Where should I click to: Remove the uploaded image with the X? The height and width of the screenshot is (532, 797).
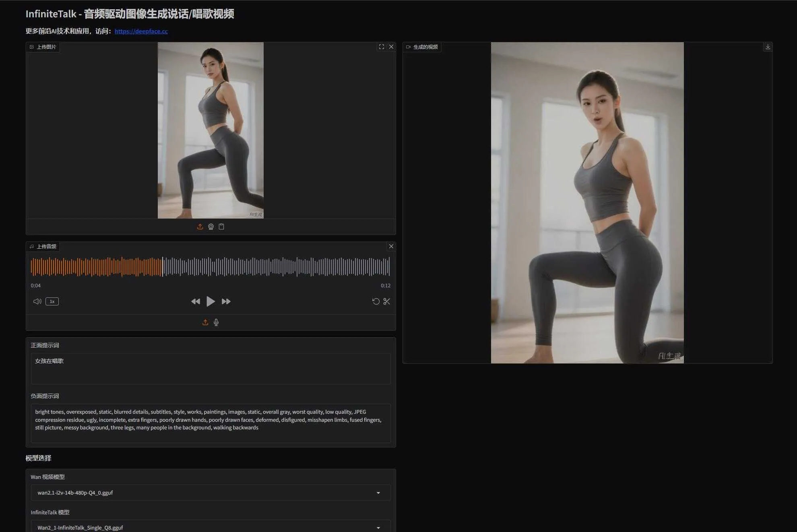tap(391, 47)
